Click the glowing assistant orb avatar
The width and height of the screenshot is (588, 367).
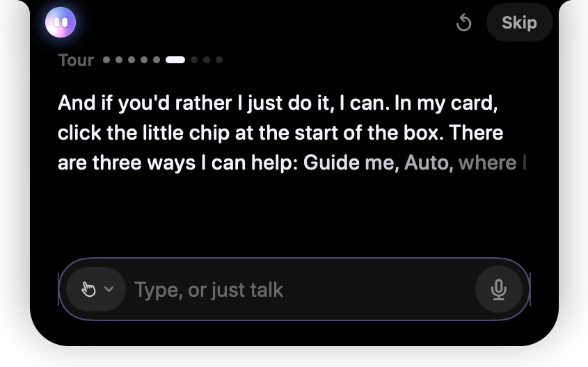pos(61,22)
